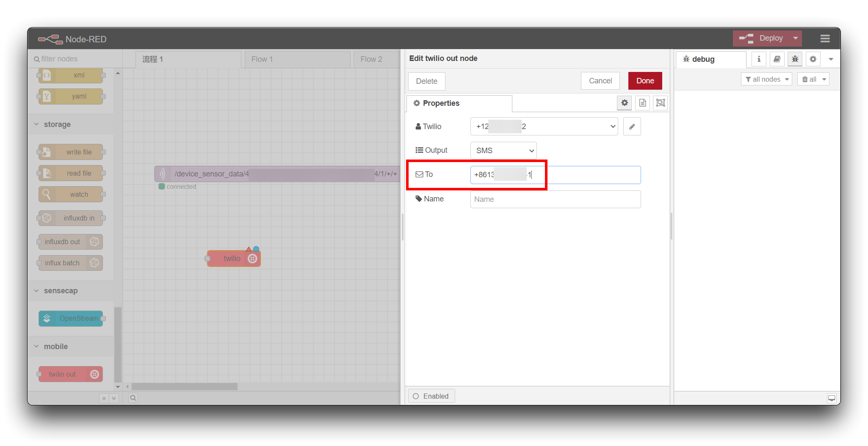
Task: Cancel editing the twilio out node
Action: click(x=600, y=81)
